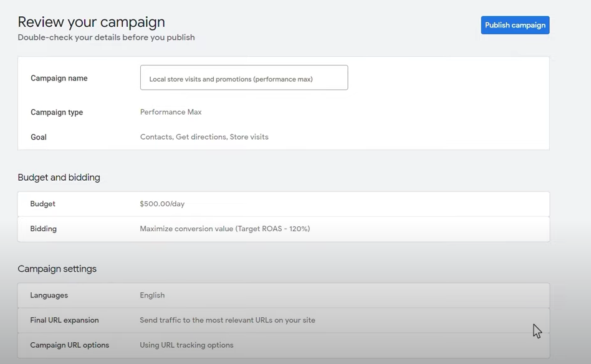Select the Contacts, Get directions, Store visits text
591x364 pixels.
(204, 137)
